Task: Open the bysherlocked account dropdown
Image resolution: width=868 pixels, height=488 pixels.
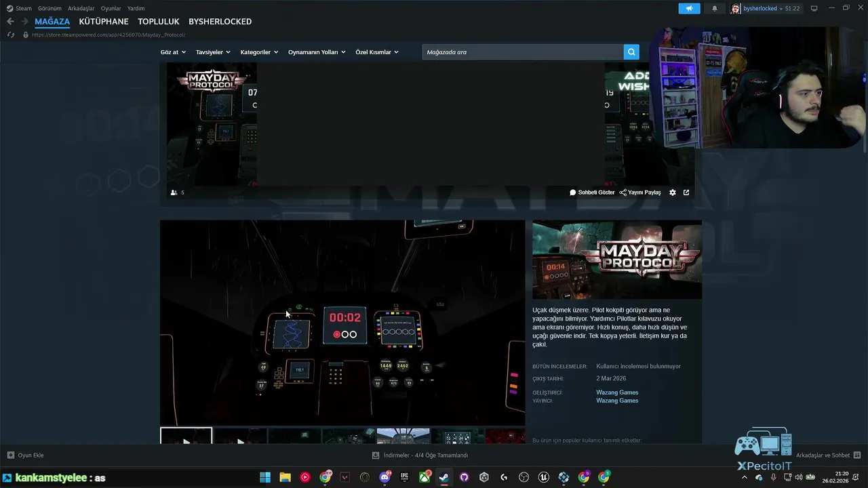Action: click(x=762, y=8)
